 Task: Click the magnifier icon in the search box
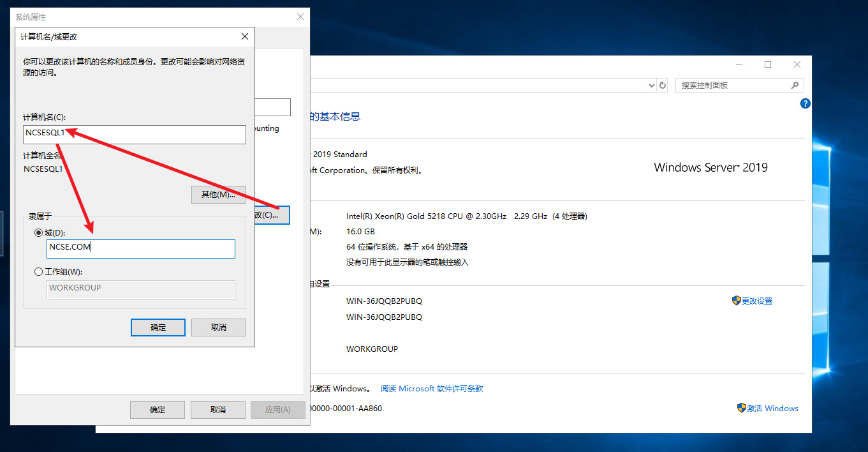[x=795, y=86]
